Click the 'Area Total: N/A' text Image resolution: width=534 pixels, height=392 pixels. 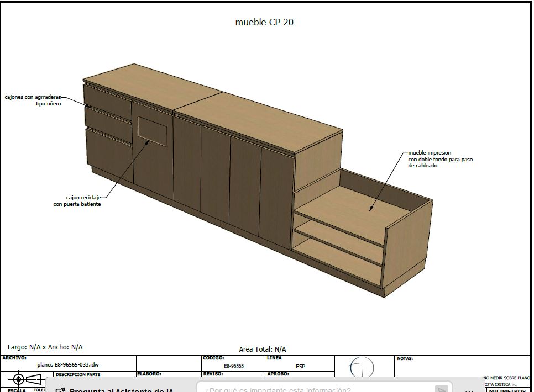tap(263, 349)
